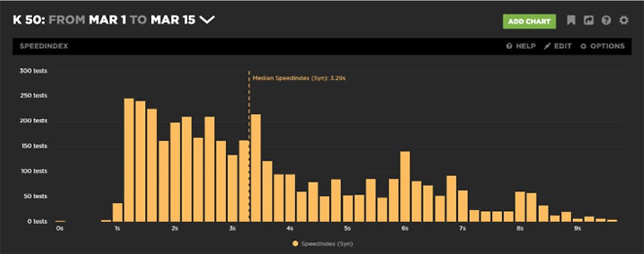
Task: Click the bookmark icon in header
Action: point(571,20)
